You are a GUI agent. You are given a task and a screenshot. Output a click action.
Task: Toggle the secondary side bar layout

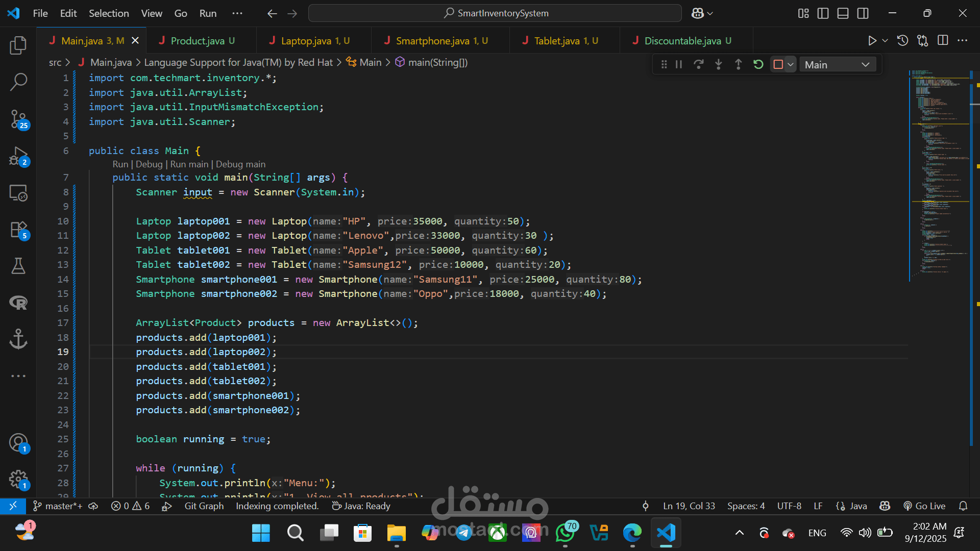pyautogui.click(x=863, y=13)
